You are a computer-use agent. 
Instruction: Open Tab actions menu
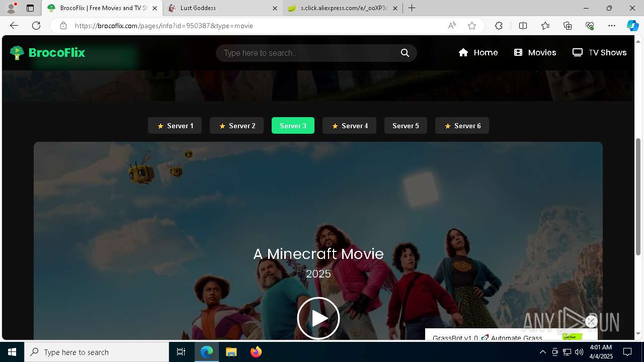[x=30, y=8]
